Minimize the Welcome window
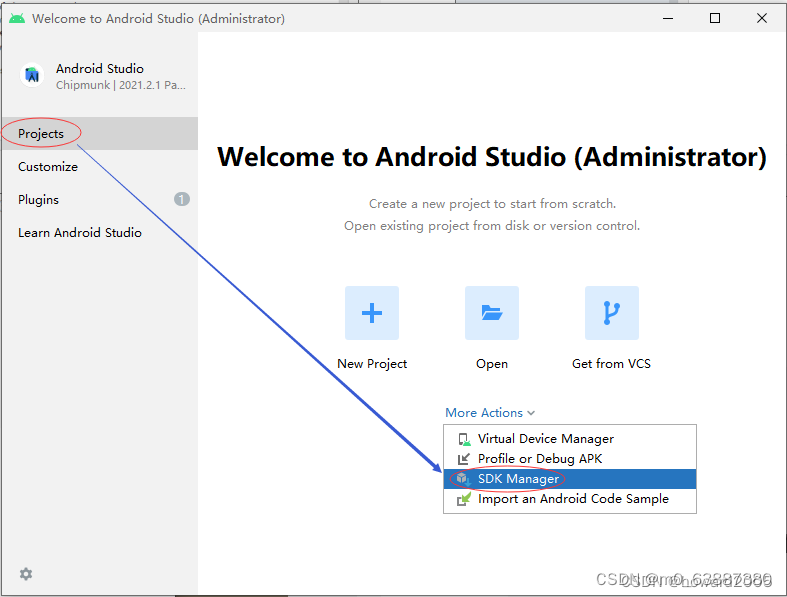787x597 pixels. [x=668, y=19]
